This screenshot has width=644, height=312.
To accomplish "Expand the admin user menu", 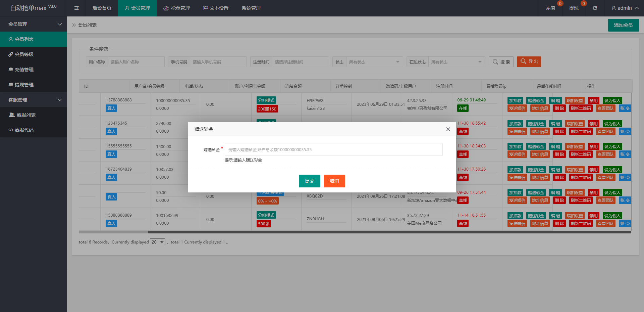I will [x=625, y=8].
